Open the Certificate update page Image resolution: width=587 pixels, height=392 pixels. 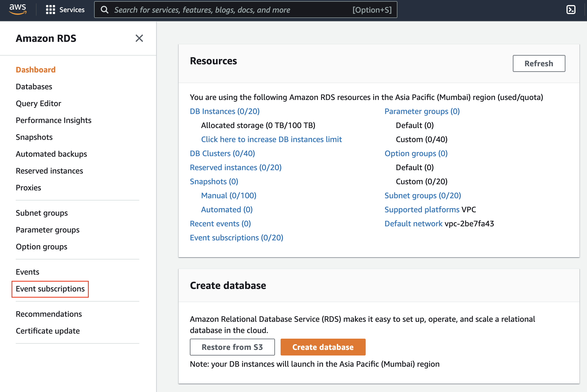pos(47,331)
